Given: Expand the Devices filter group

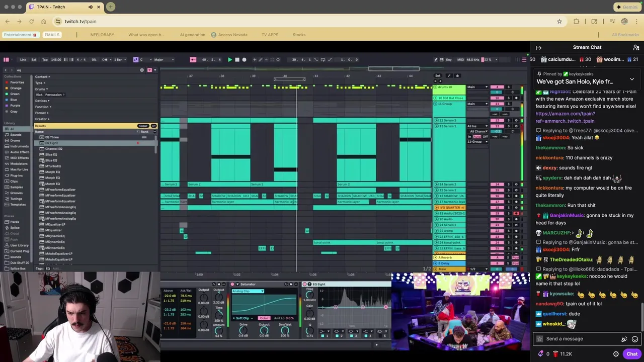Looking at the screenshot, I should [x=42, y=101].
